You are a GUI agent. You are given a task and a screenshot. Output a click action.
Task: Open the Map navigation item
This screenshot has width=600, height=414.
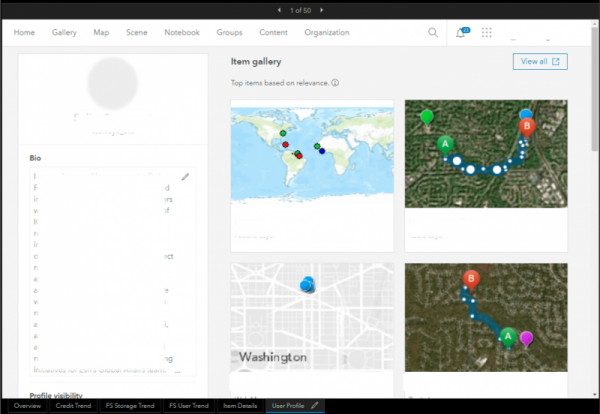click(101, 33)
